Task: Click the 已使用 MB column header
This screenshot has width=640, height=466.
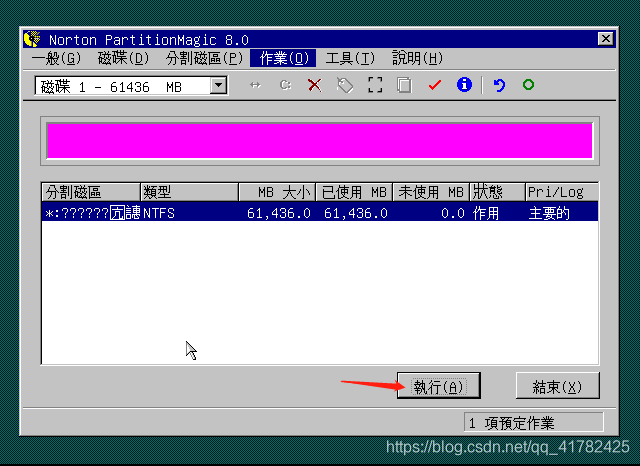Action: pyautogui.click(x=354, y=192)
